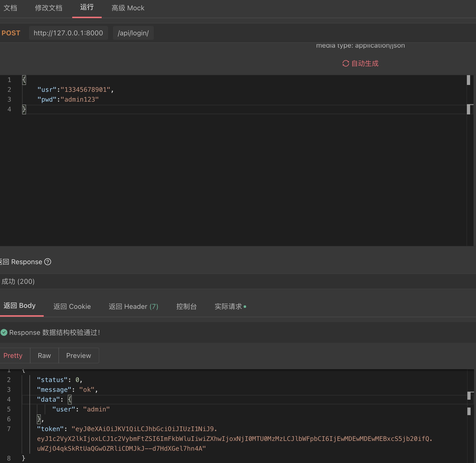Click the "usr" line in request body
The image size is (476, 463).
click(x=76, y=90)
